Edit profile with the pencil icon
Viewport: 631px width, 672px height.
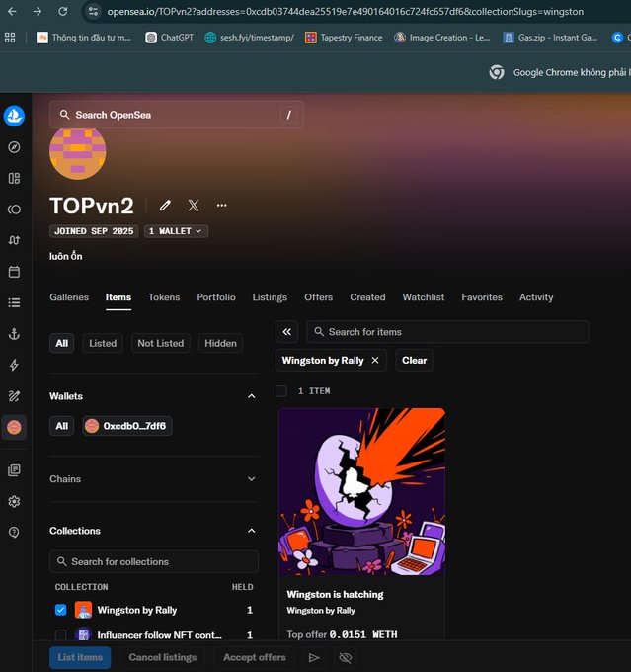click(x=165, y=206)
